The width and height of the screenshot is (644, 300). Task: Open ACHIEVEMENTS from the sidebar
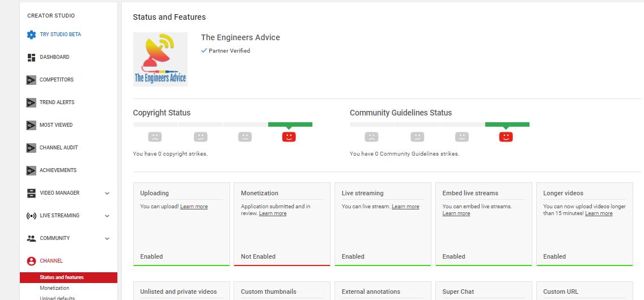[x=58, y=170]
